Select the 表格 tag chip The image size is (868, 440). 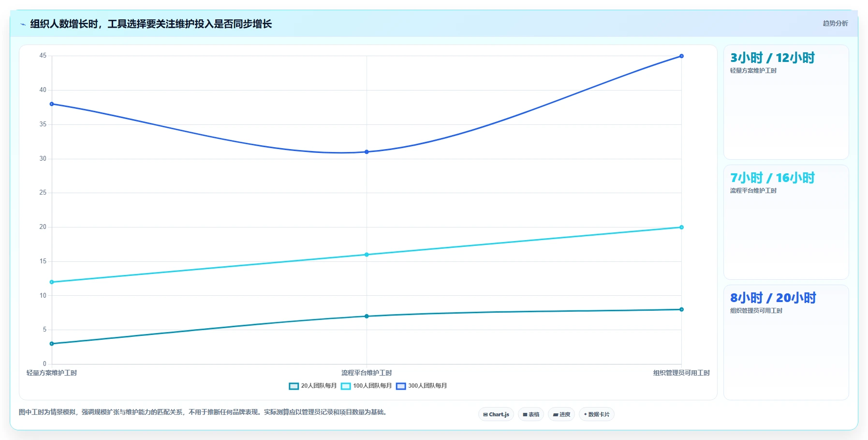pos(531,414)
